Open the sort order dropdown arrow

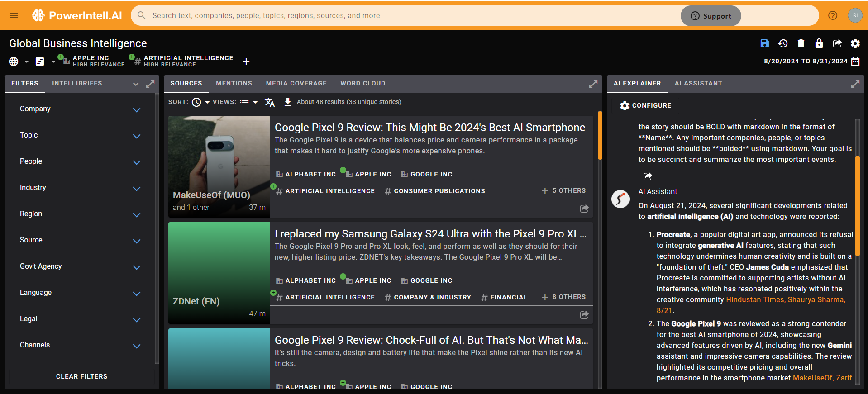pos(207,103)
